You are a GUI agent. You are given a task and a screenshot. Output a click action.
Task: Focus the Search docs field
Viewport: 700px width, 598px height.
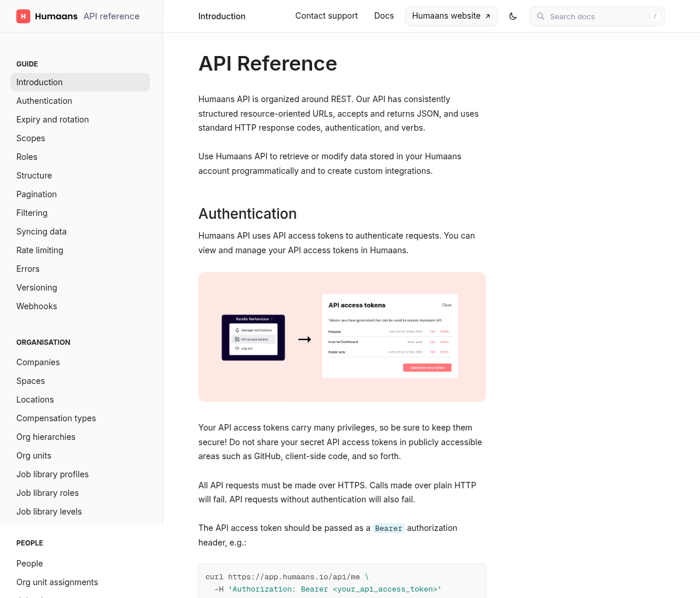[597, 16]
